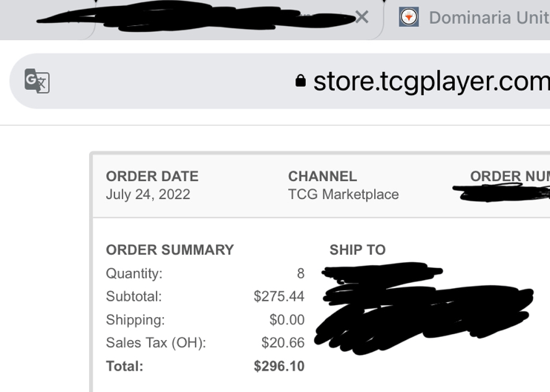Click the redacted order number value
The width and height of the screenshot is (550, 392).
502,193
